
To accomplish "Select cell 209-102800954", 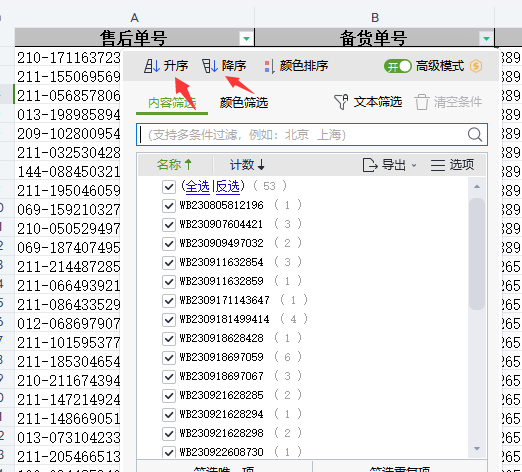I will (x=68, y=134).
